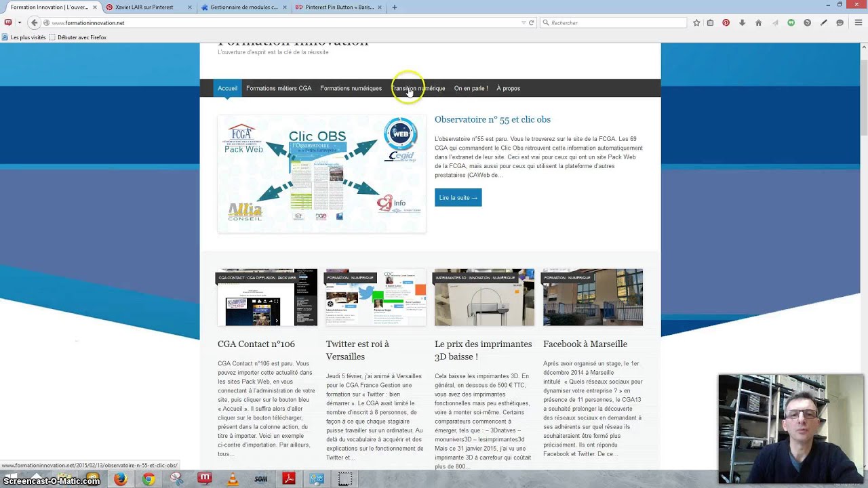The height and width of the screenshot is (488, 868).
Task: Switch to the Xavier LAIR sur Pinterest tab
Action: (148, 7)
